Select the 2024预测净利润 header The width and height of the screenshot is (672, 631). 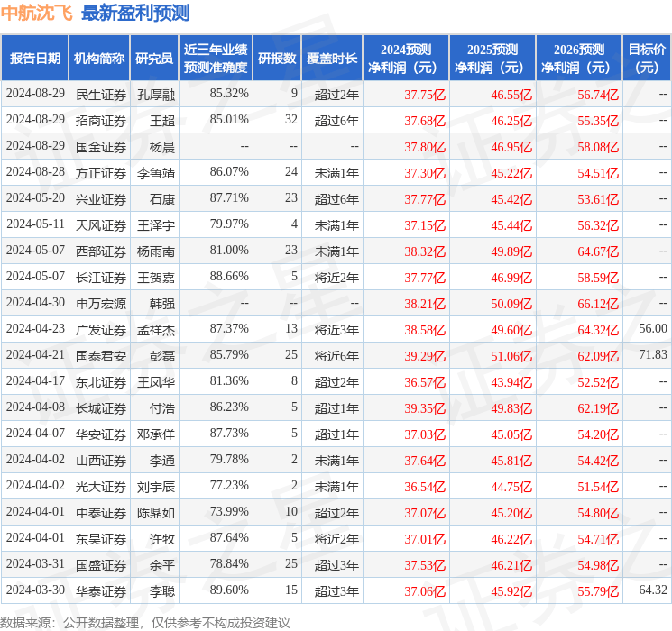[405, 59]
